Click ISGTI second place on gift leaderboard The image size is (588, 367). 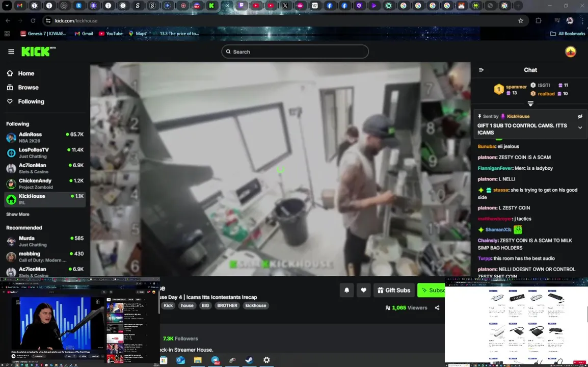(543, 85)
